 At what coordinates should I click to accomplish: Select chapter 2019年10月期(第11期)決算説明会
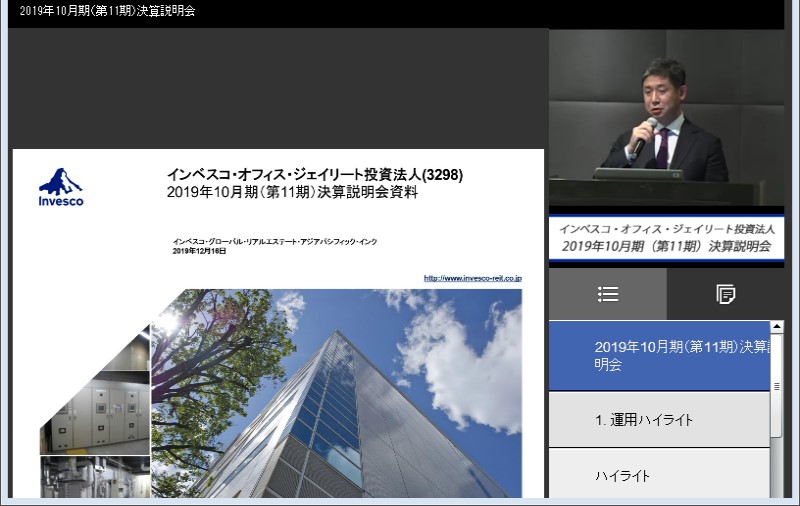coord(659,356)
